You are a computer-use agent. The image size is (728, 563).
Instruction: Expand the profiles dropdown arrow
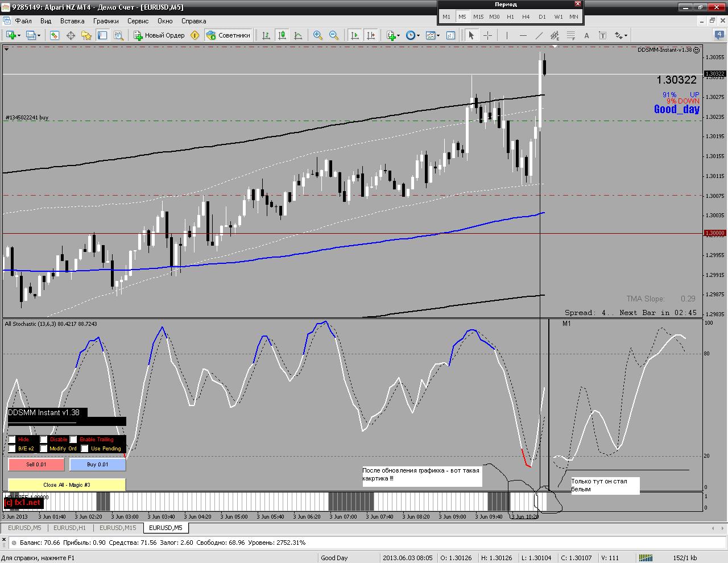click(x=39, y=35)
